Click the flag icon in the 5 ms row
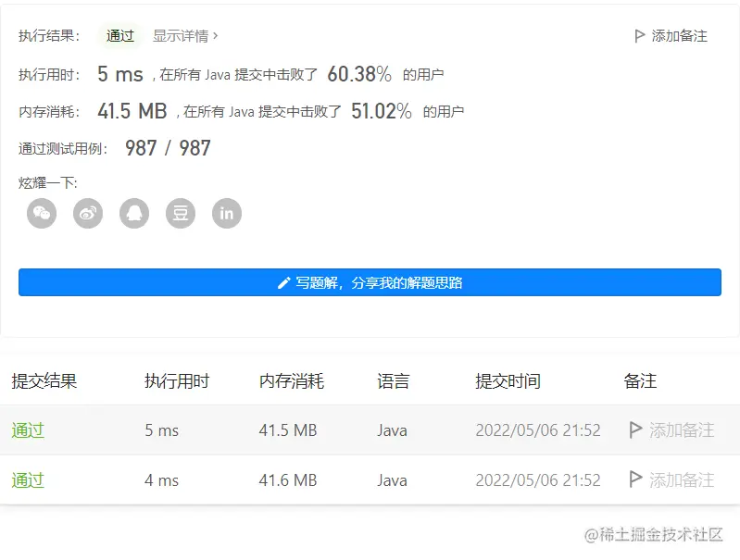This screenshot has height=560, width=740. (x=635, y=429)
